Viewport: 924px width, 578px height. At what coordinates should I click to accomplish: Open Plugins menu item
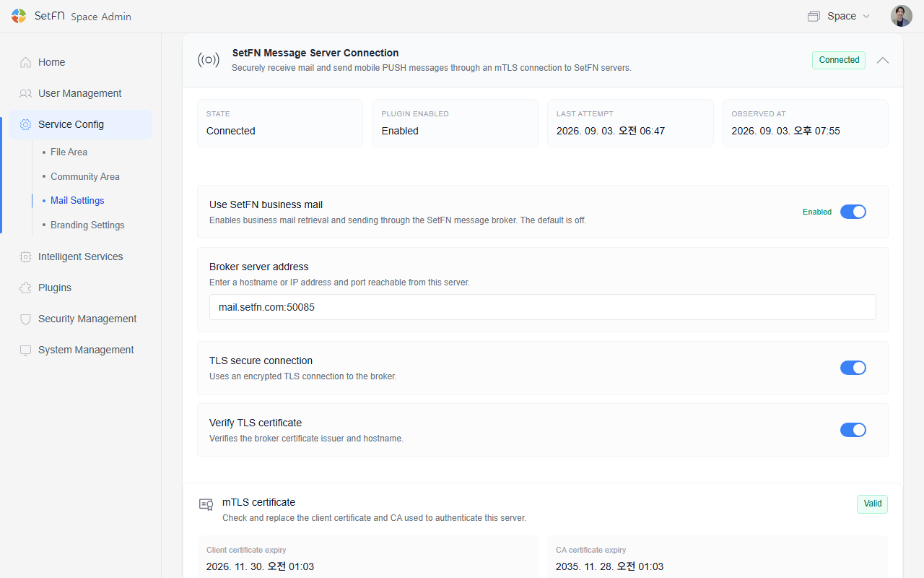[x=81, y=288]
